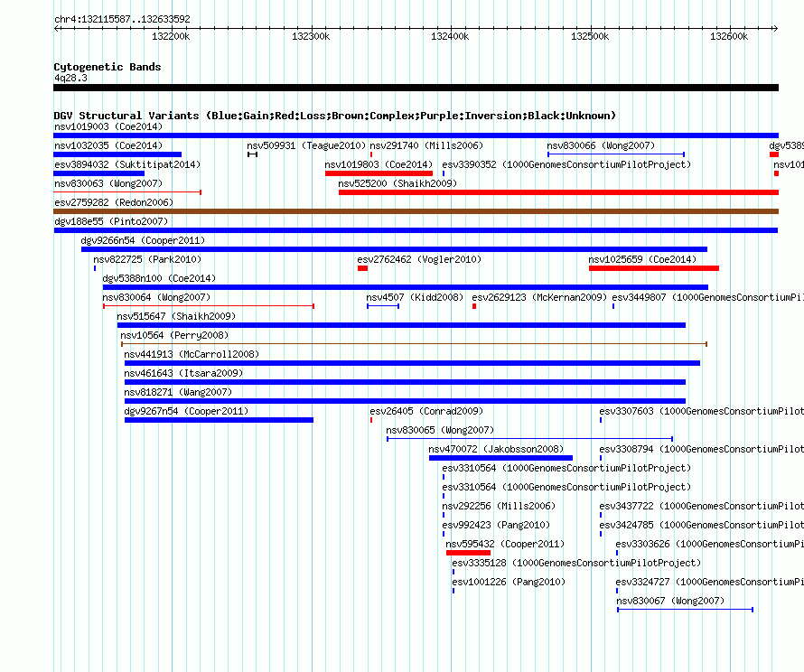Viewport: 804px width, 672px height.
Task: Select the brown esv2759282 (Redon2006) complex bar
Action: pyautogui.click(x=416, y=211)
